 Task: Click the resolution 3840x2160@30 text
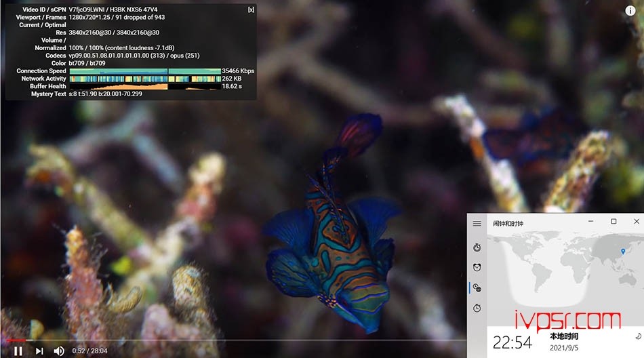pyautogui.click(x=114, y=33)
